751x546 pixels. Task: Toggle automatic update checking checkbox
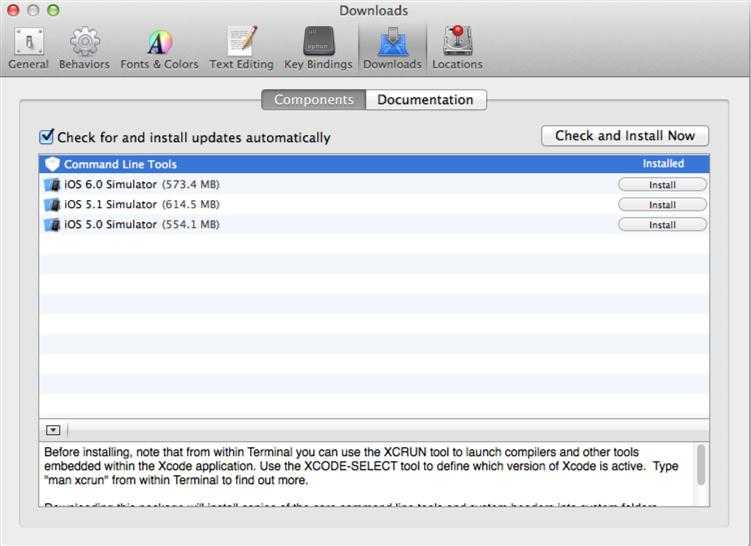(46, 136)
